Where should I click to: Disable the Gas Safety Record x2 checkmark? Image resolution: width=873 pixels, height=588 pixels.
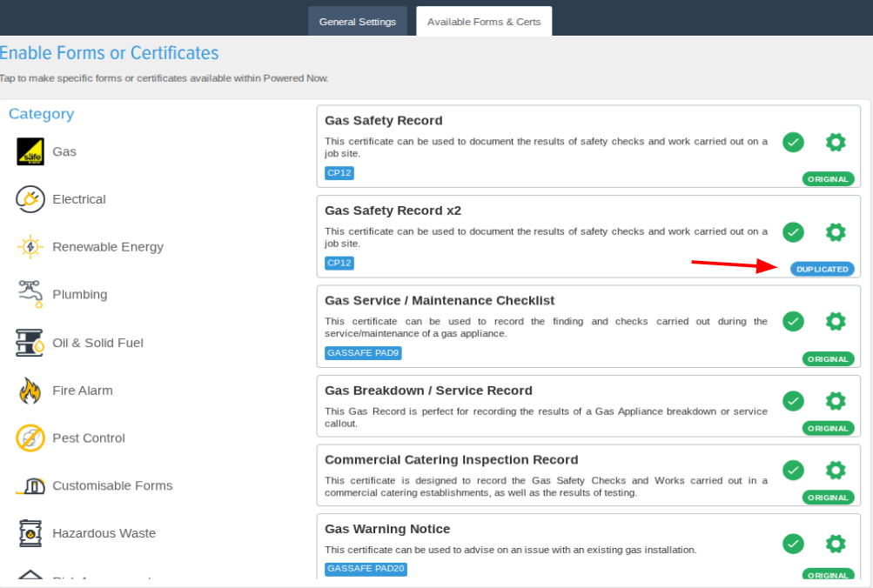click(793, 232)
